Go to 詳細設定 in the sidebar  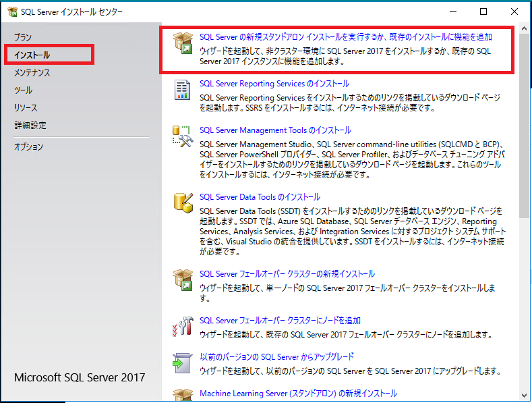(x=30, y=126)
